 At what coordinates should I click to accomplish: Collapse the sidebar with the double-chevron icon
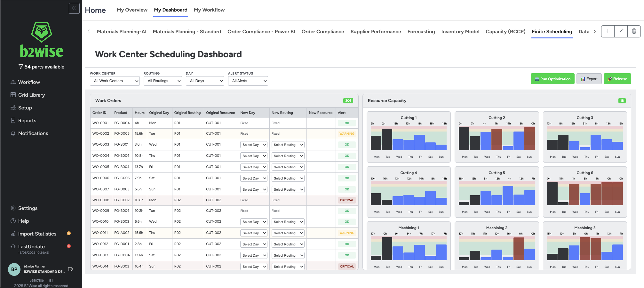74,8
